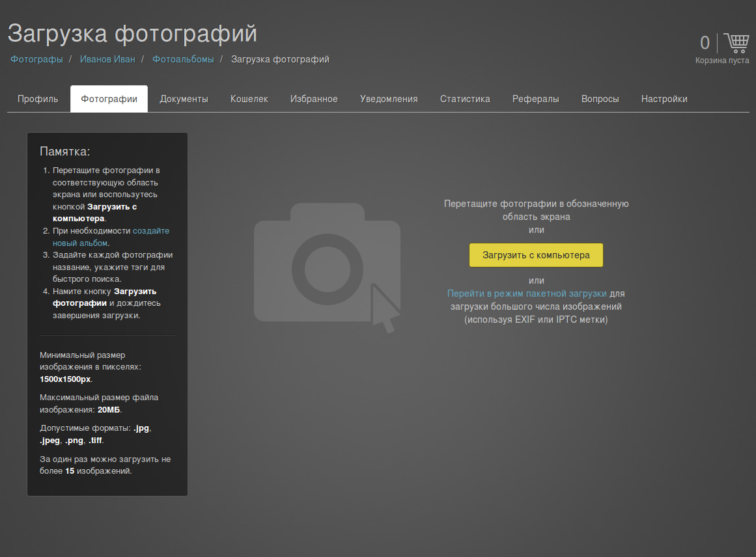Switch to the Вопросы tab
756x557 pixels.
pyautogui.click(x=600, y=99)
